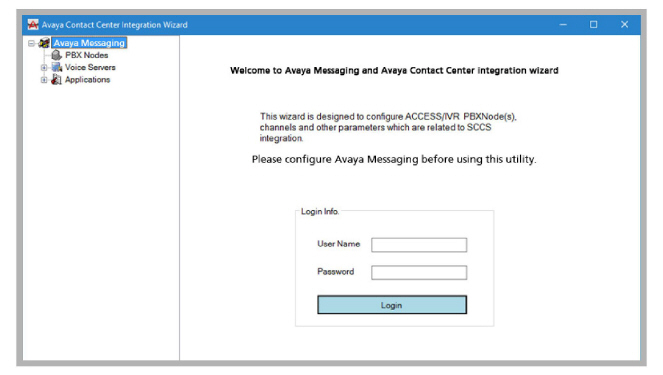663x375 pixels.
Task: Collapse the Avaya Messaging tree node
Action: pos(31,43)
